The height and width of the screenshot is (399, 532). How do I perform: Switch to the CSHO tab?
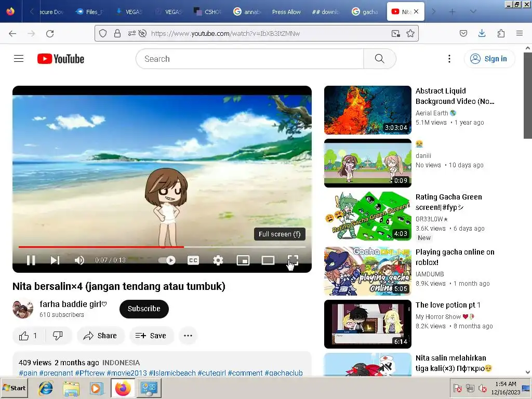coord(208,11)
